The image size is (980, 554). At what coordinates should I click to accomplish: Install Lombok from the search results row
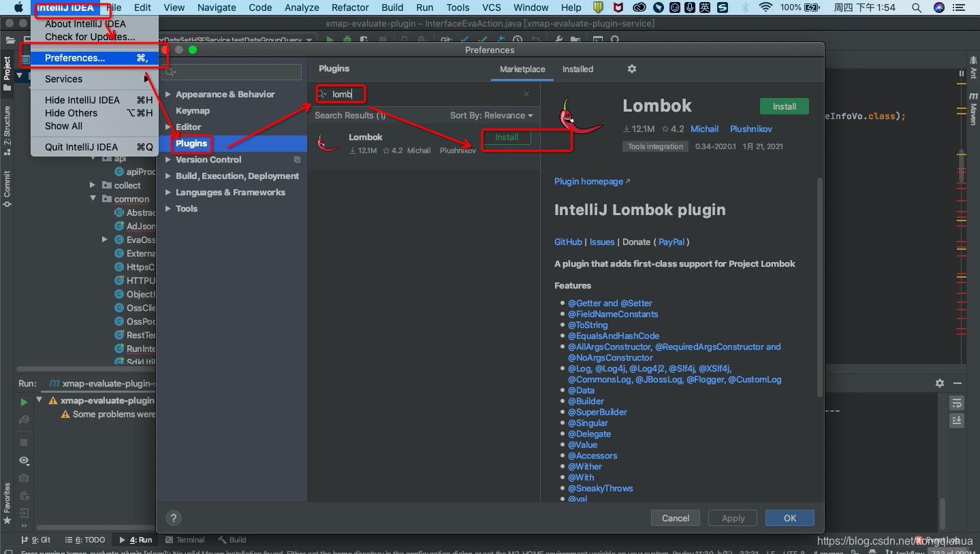(x=507, y=137)
